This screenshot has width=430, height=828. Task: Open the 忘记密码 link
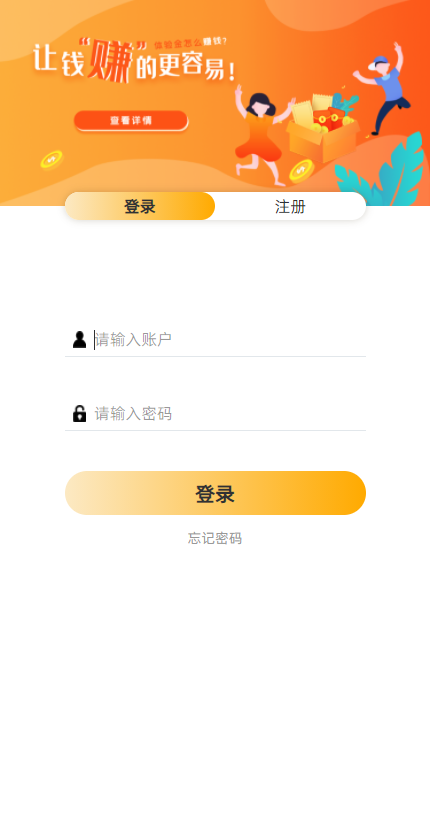point(215,539)
